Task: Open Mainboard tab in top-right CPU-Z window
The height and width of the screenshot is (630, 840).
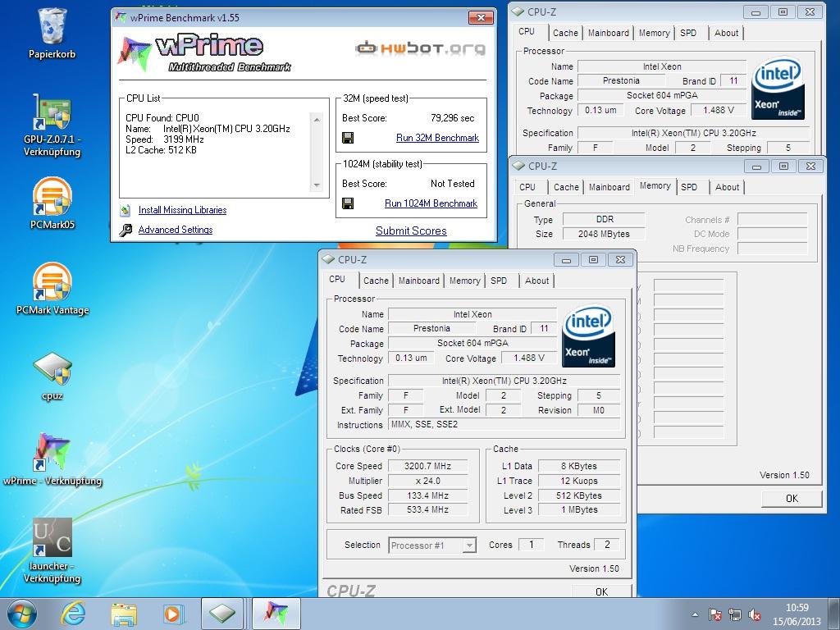Action: [x=608, y=33]
